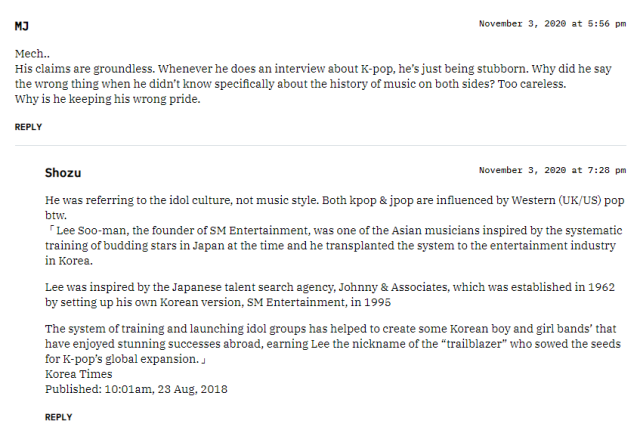640x427 pixels.
Task: Click the "btw." line in Shozu's comment
Action: (55, 215)
